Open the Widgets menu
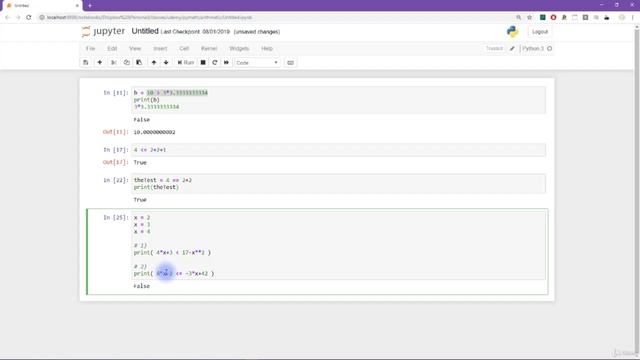Image resolution: width=640 pixels, height=360 pixels. (239, 48)
